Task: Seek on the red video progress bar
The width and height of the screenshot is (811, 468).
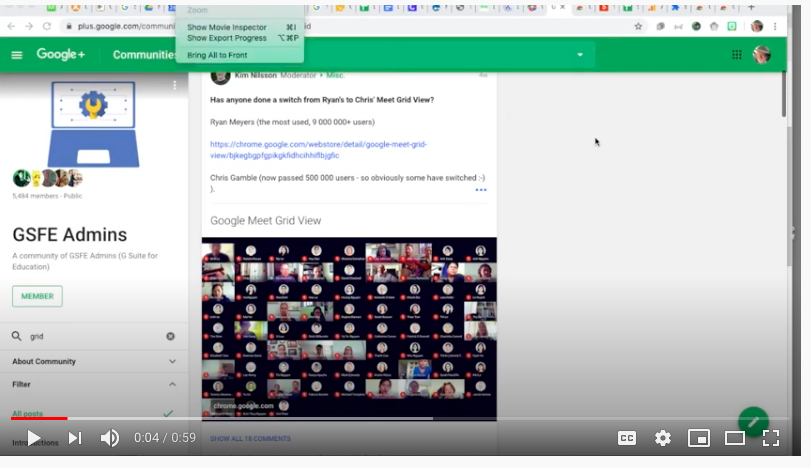Action: 39,418
